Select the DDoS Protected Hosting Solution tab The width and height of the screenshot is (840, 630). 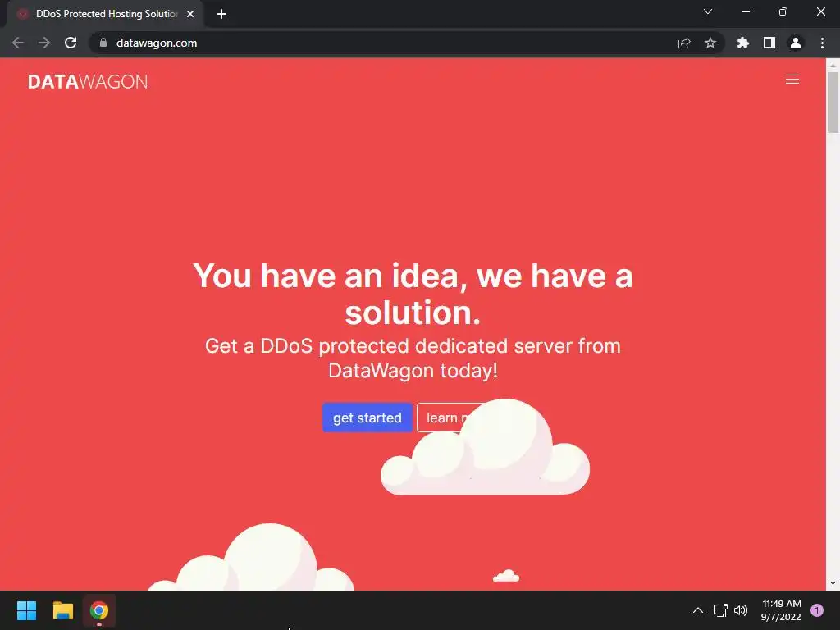click(105, 14)
